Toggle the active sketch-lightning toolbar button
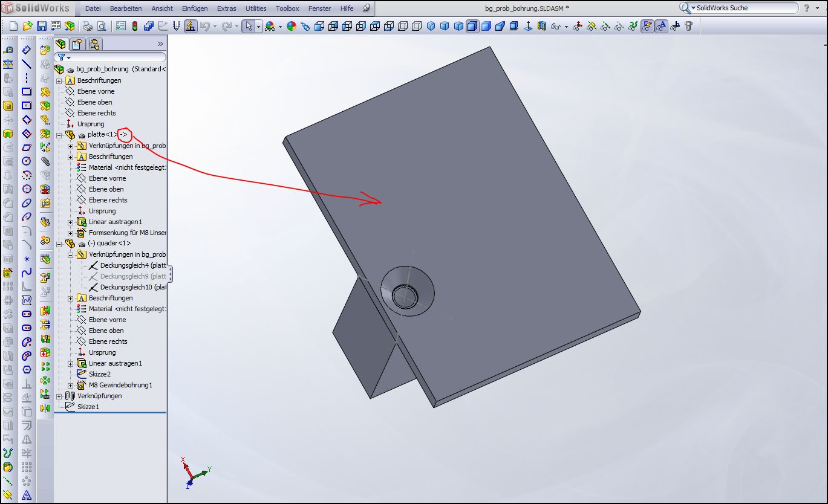This screenshot has width=828, height=504. click(x=191, y=27)
